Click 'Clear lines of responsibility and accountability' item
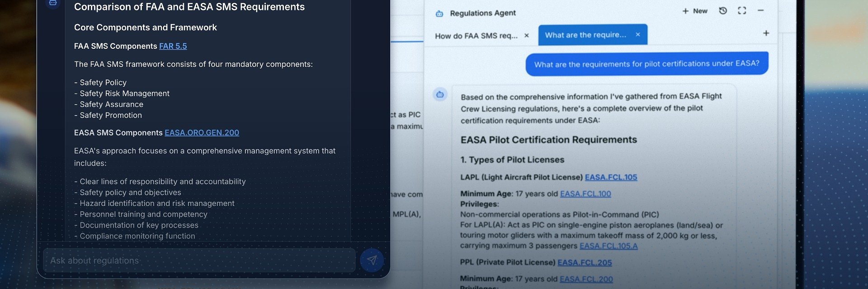Screen dimensions: 868x289 pos(160,182)
